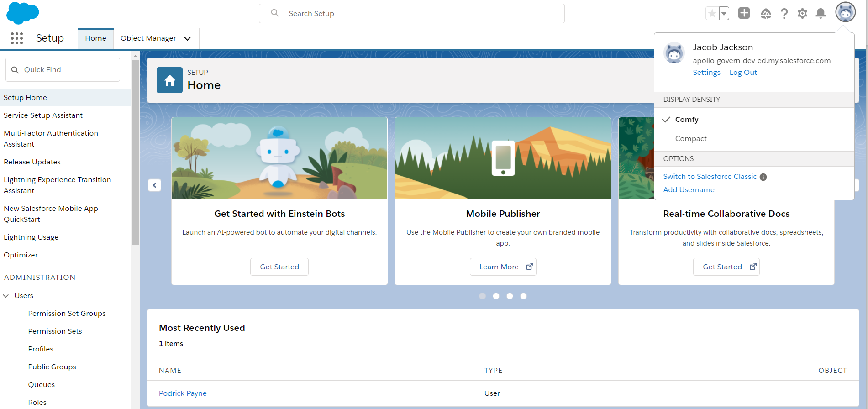Click Get Started on Einstein Bots card
The height and width of the screenshot is (409, 868).
[x=279, y=267]
